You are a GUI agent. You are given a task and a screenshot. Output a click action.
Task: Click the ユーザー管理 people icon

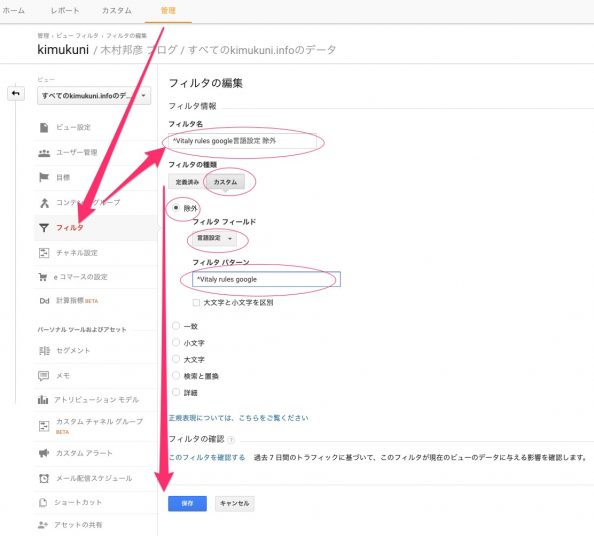44,153
